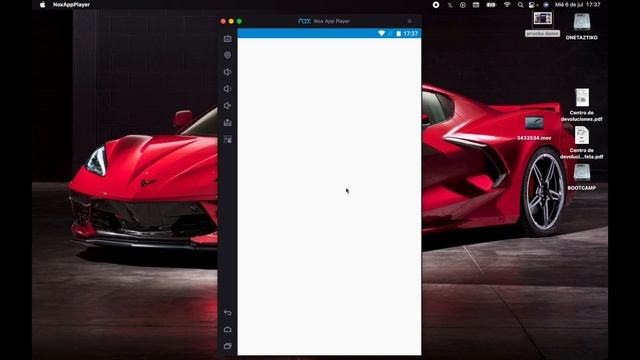Click the Nox App Player window title

tap(324, 21)
